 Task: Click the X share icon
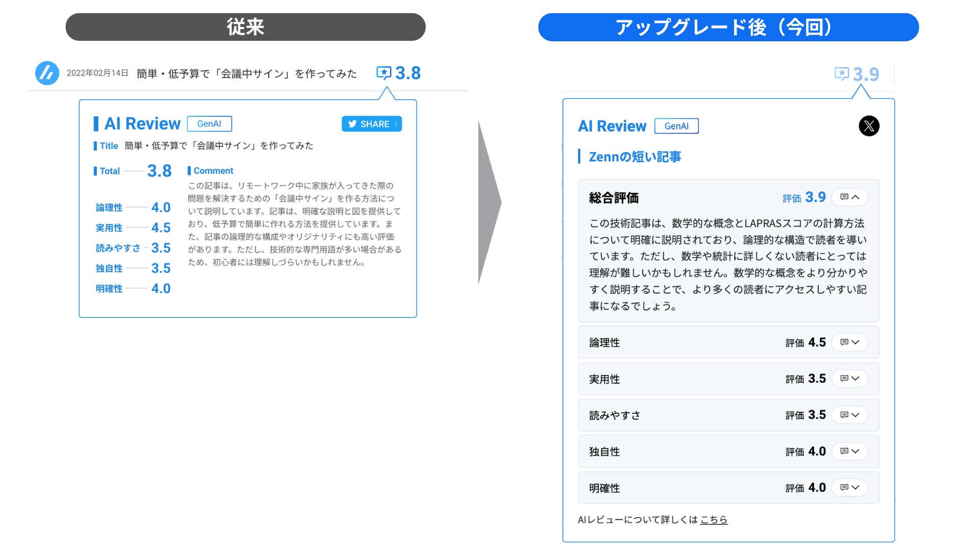pos(869,126)
